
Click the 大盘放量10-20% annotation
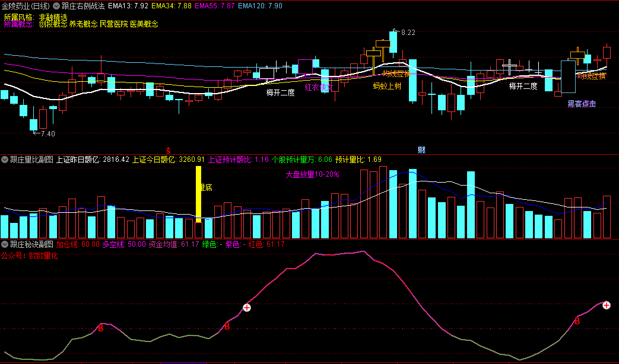point(313,174)
